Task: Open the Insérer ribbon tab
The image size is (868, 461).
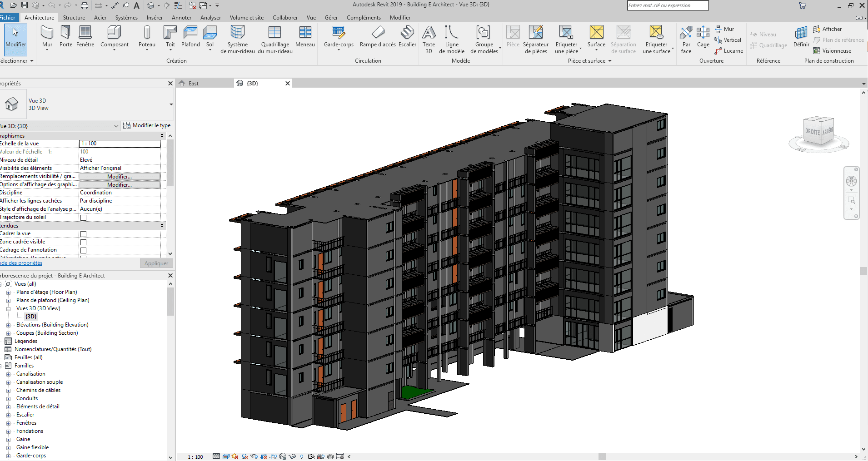Action: pos(155,17)
